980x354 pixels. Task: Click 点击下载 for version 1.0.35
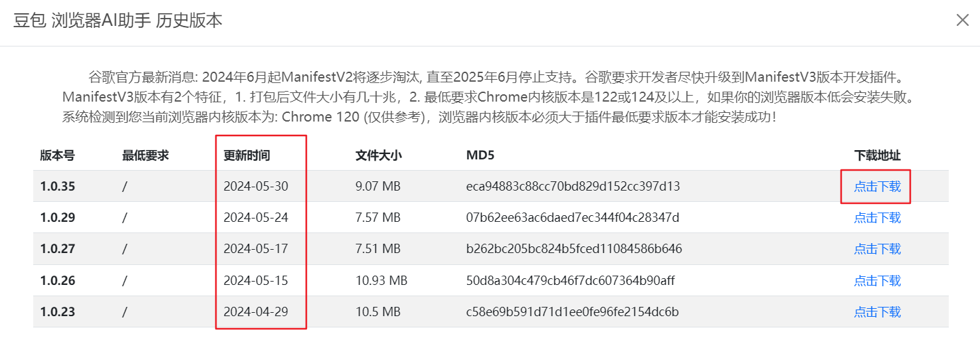(877, 186)
